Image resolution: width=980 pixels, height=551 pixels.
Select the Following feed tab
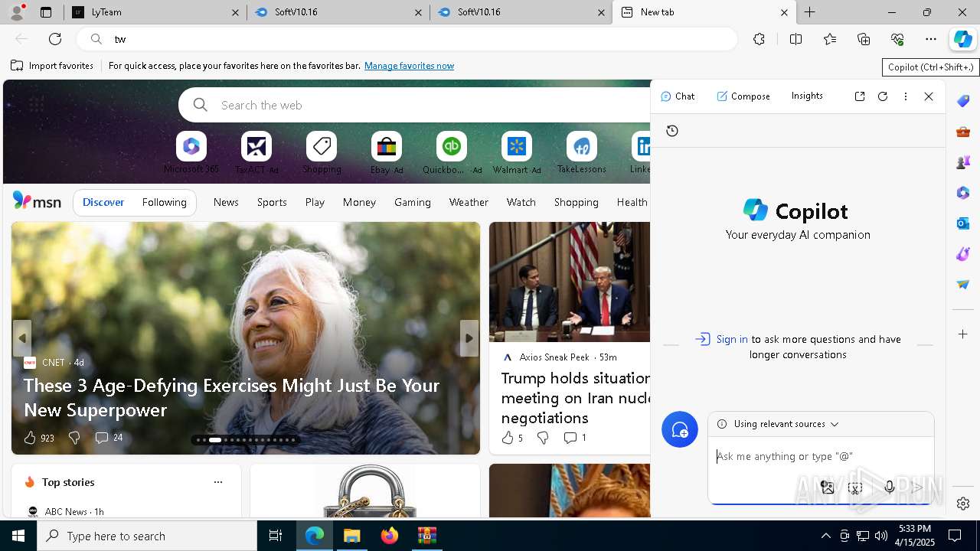[164, 202]
